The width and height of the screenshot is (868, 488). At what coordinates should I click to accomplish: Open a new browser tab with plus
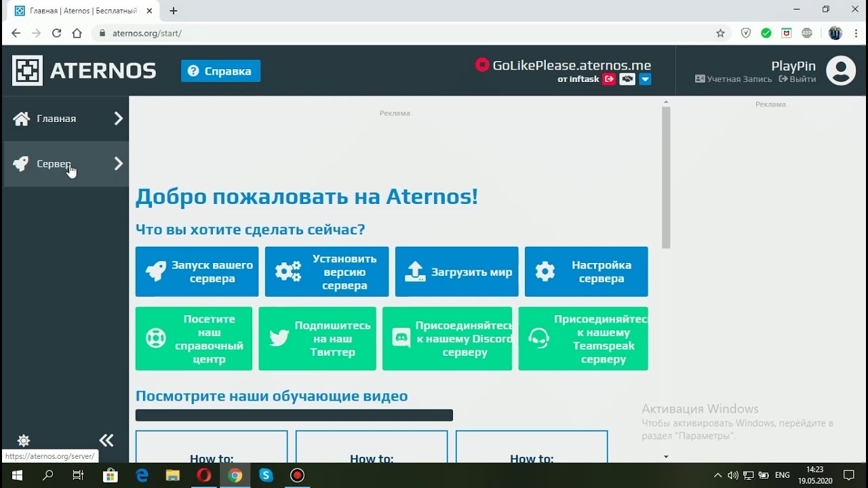[x=174, y=11]
